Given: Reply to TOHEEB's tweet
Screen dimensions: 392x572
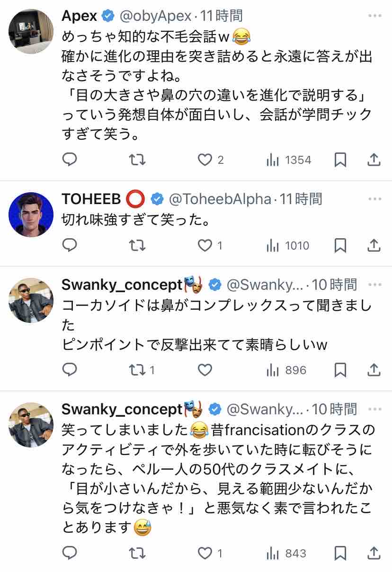Looking at the screenshot, I should [x=70, y=245].
